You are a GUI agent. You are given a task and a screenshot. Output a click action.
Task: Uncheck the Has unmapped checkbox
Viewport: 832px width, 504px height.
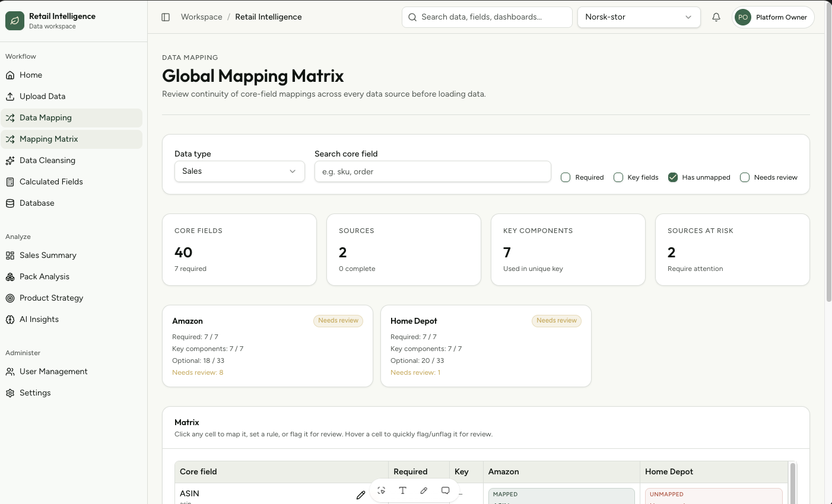pyautogui.click(x=673, y=177)
